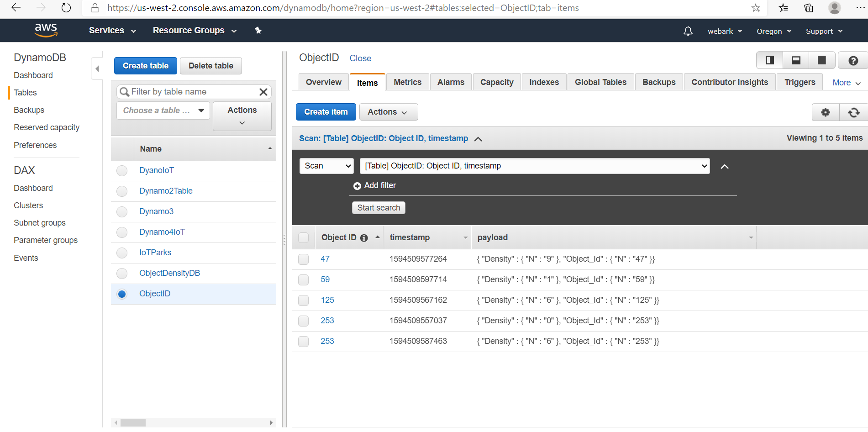The image size is (868, 432).
Task: Switch to the Alarms tab
Action: tap(451, 82)
